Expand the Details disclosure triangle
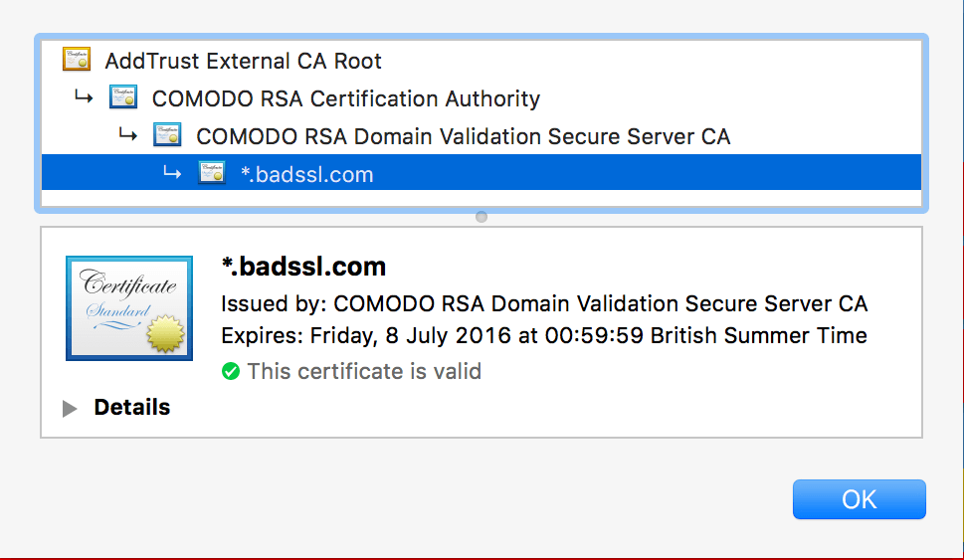The width and height of the screenshot is (964, 560). pos(70,408)
